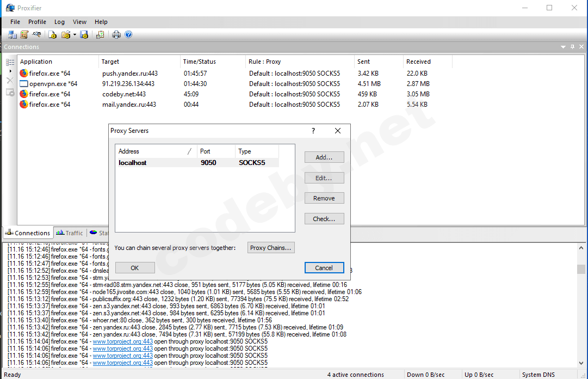This screenshot has height=379, width=588.
Task: Close the Proxy Servers dialog with X
Action: tap(337, 131)
